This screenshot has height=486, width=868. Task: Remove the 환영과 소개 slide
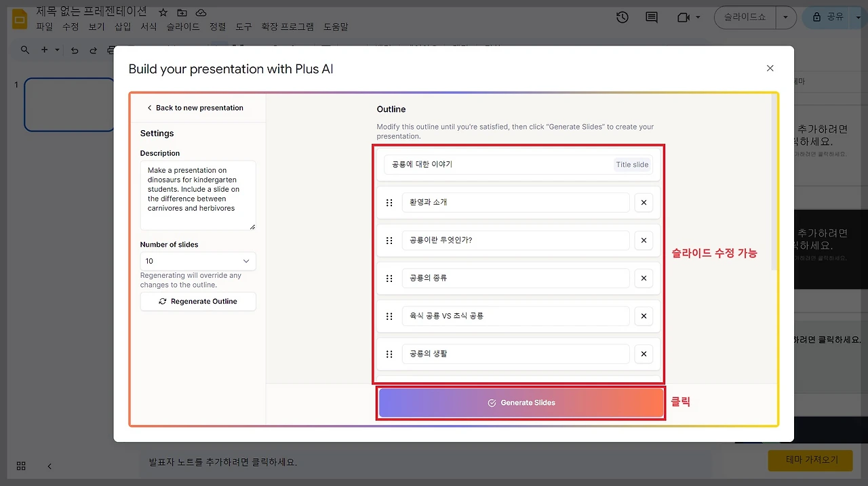(644, 203)
